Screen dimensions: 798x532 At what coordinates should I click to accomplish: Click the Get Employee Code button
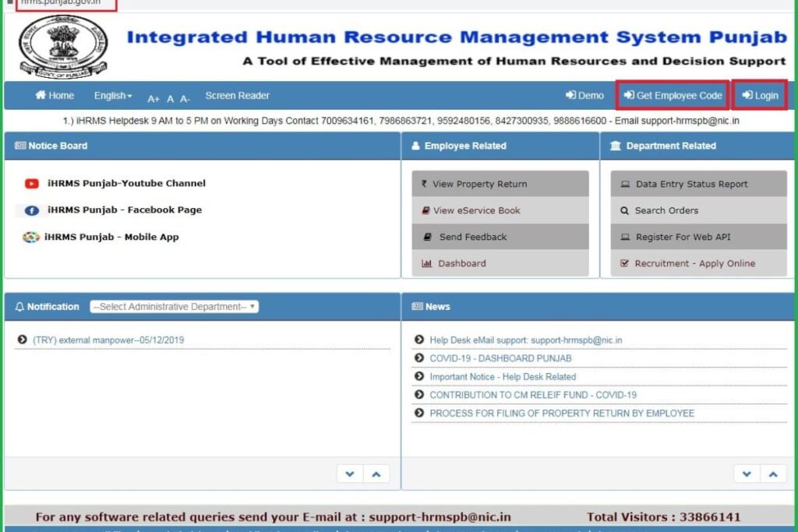point(672,95)
